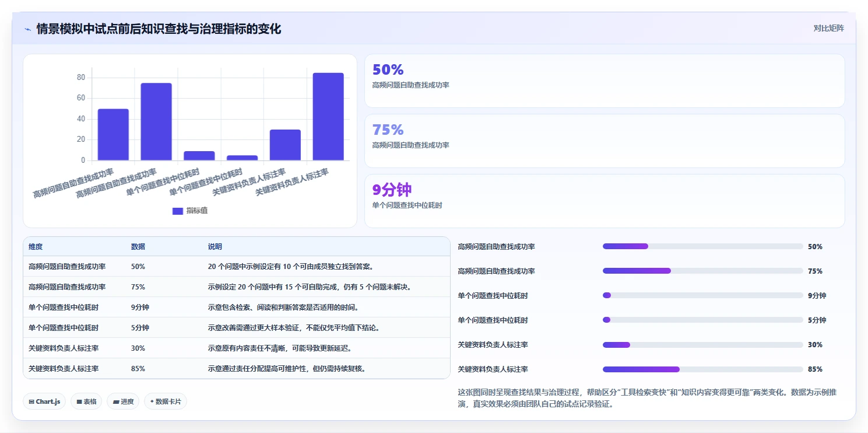Click the table description starting 20 个问题中示例设定
The height and width of the screenshot is (433, 868).
click(290, 267)
